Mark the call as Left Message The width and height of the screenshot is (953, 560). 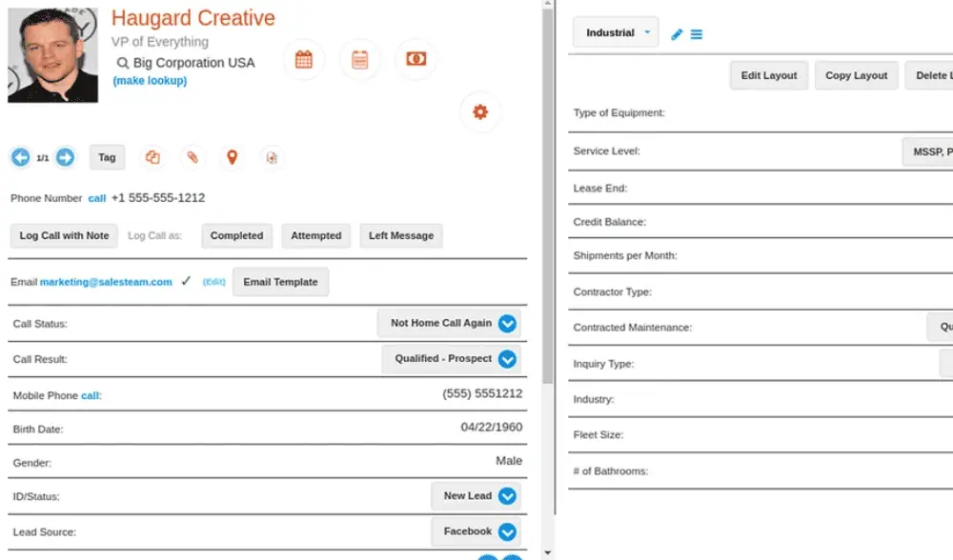[400, 235]
